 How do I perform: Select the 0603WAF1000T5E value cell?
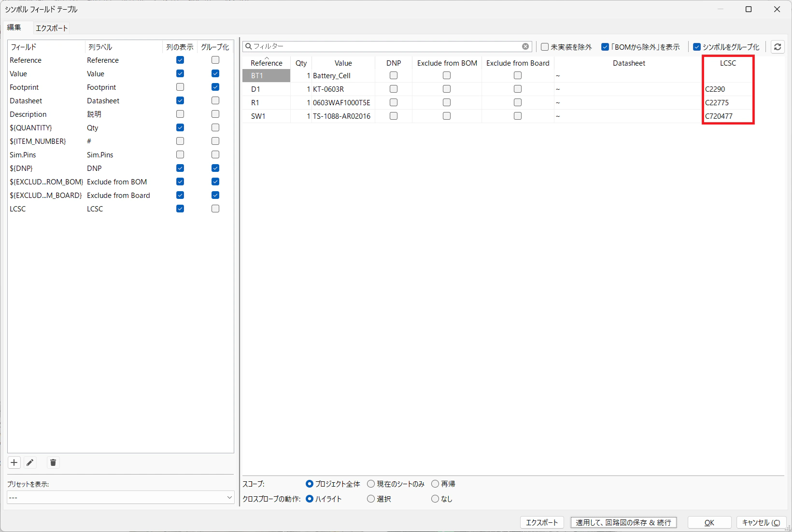click(343, 102)
